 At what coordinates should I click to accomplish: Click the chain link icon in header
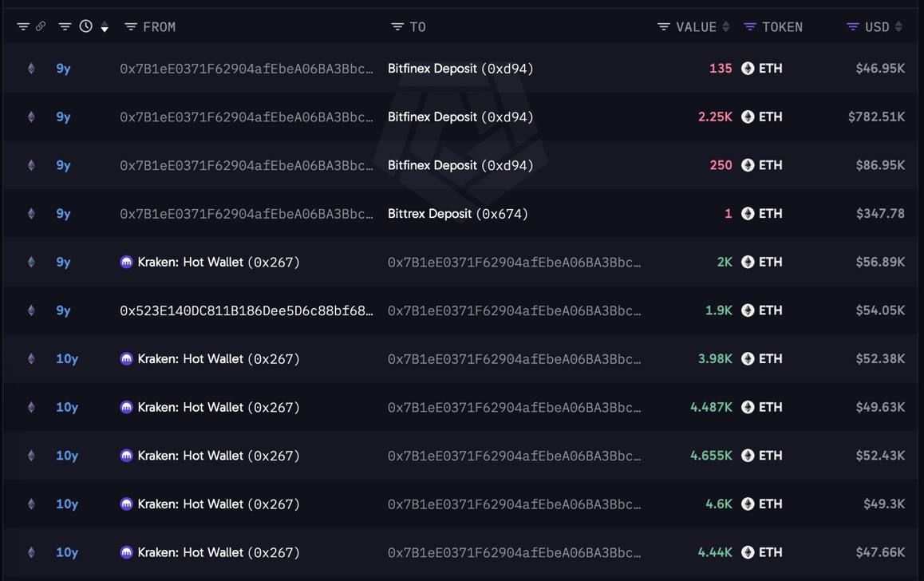pyautogui.click(x=41, y=26)
